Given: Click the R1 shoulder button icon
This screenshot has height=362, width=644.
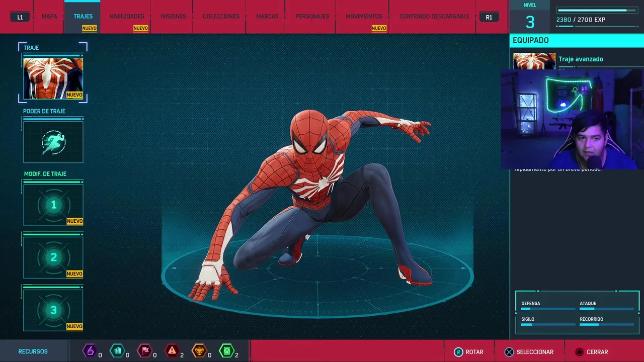Looking at the screenshot, I should pos(489,17).
